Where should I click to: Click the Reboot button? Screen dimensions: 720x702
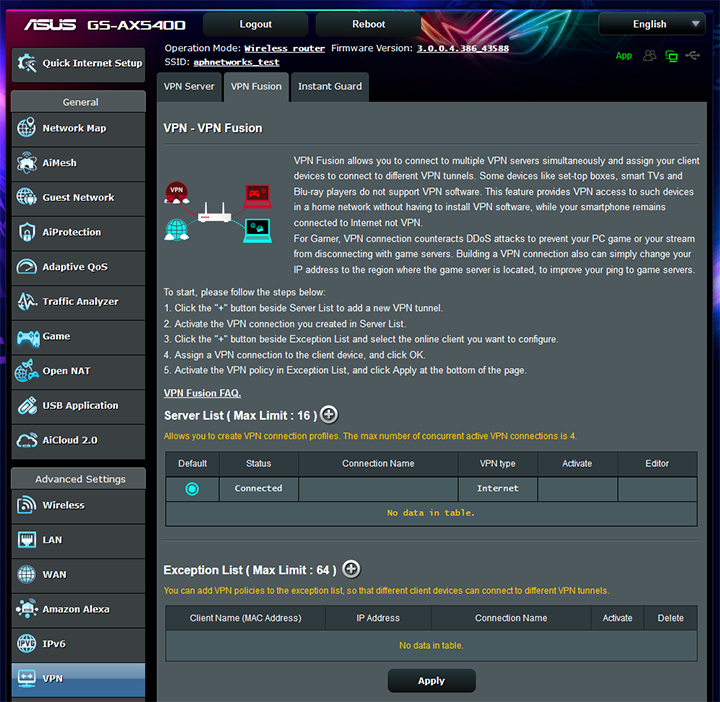tap(368, 24)
